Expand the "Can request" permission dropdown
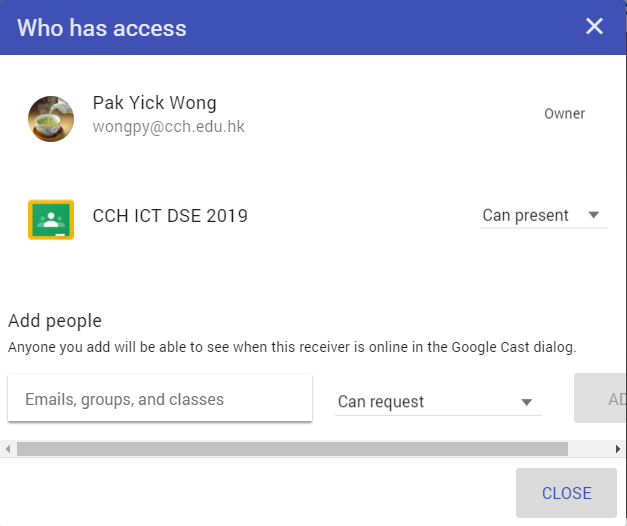 (x=425, y=402)
